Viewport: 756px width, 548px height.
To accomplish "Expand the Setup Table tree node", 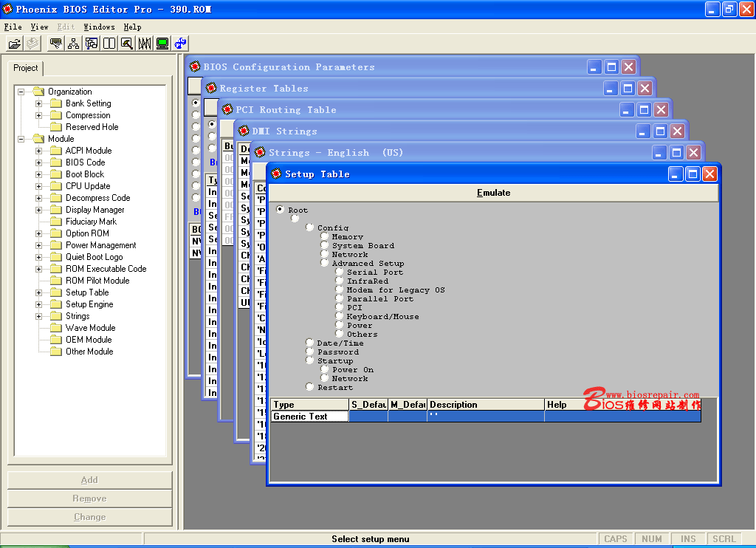I will tap(38, 292).
